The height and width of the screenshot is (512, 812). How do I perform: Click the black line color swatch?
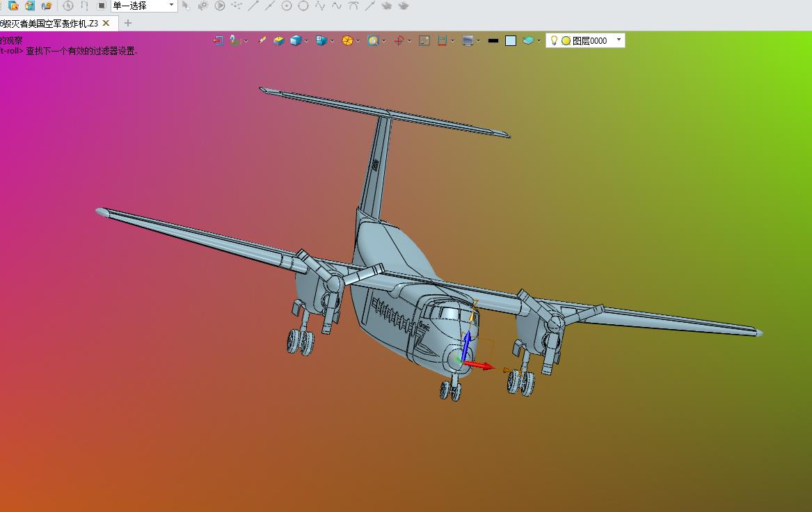493,40
